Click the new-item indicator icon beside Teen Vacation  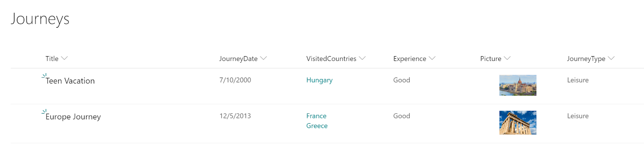click(x=44, y=75)
